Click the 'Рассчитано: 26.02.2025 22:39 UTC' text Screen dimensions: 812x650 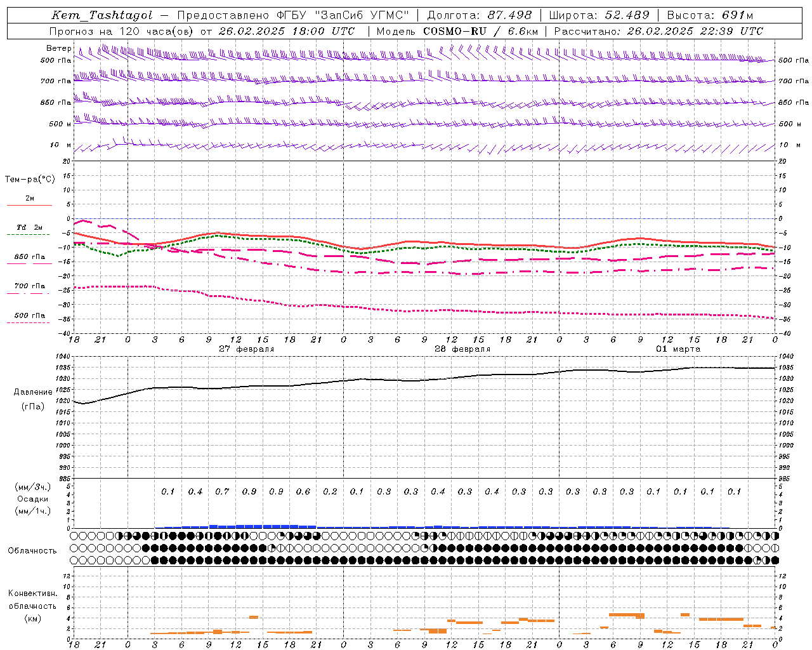click(658, 31)
